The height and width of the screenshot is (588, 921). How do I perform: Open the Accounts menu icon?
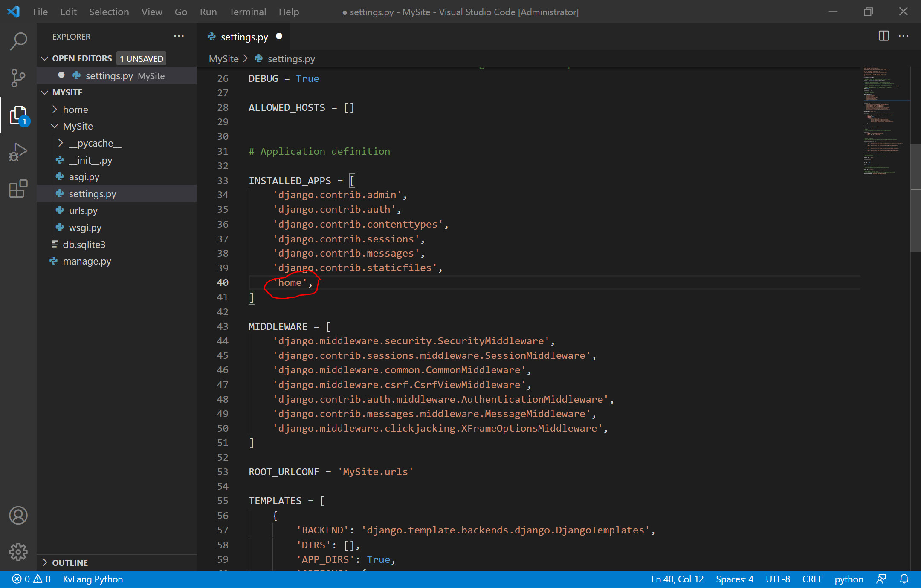coord(18,516)
